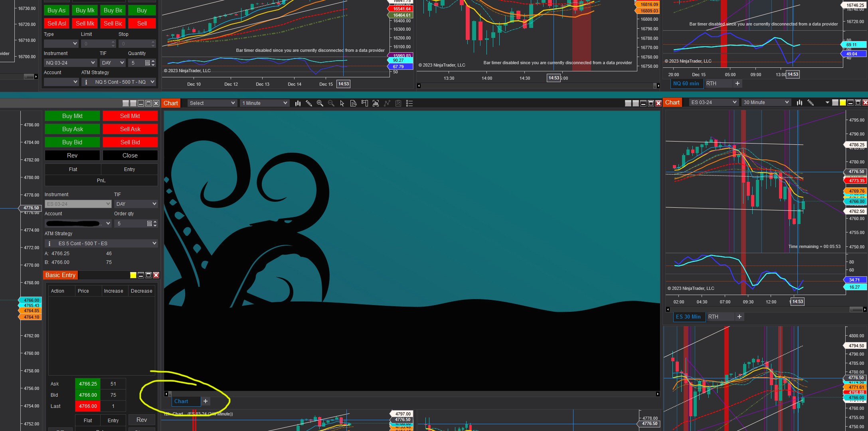The height and width of the screenshot is (431, 868).
Task: Open bar style candlestick icon in main chart toolbar
Action: tap(298, 103)
